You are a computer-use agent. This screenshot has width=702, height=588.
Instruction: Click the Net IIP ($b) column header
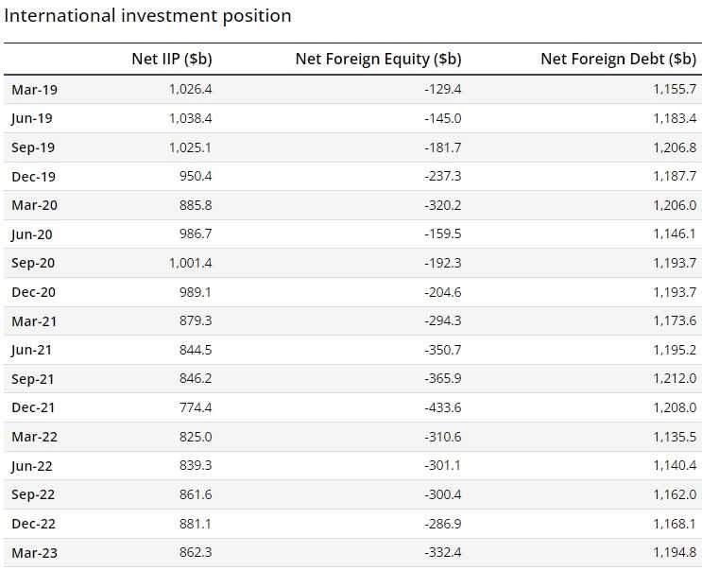tap(171, 59)
